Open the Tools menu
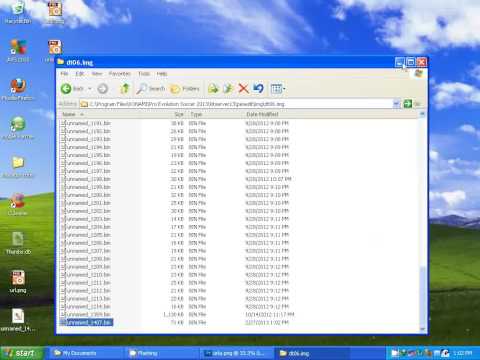This screenshot has height=360, width=480. (144, 74)
